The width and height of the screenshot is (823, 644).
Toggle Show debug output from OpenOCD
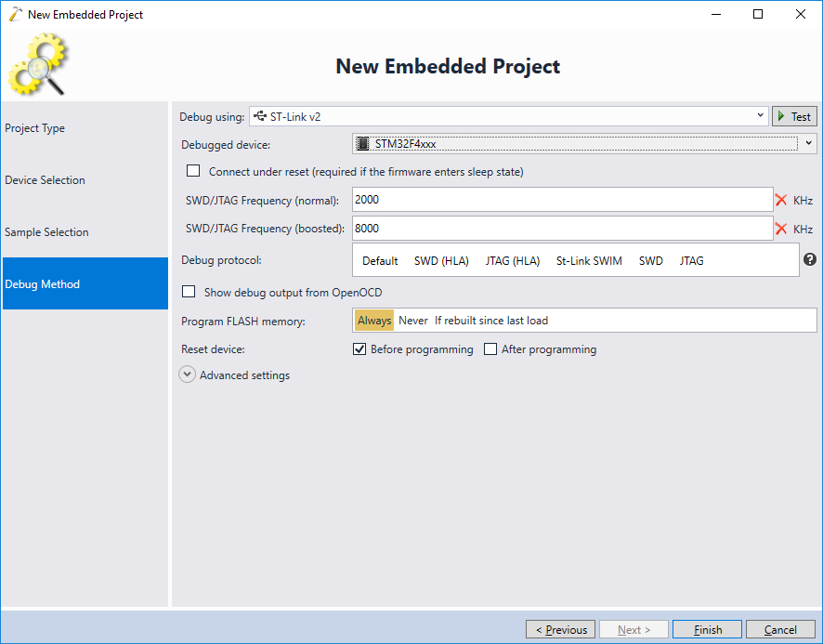pyautogui.click(x=189, y=292)
